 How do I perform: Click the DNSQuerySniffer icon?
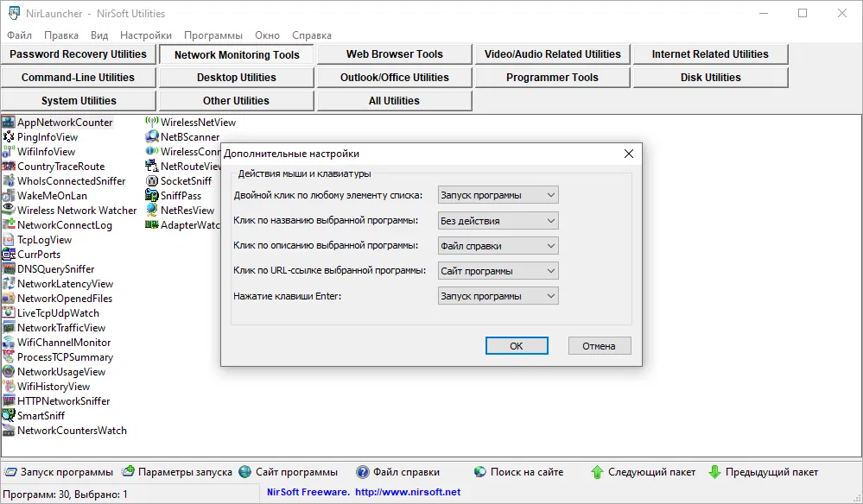point(9,268)
